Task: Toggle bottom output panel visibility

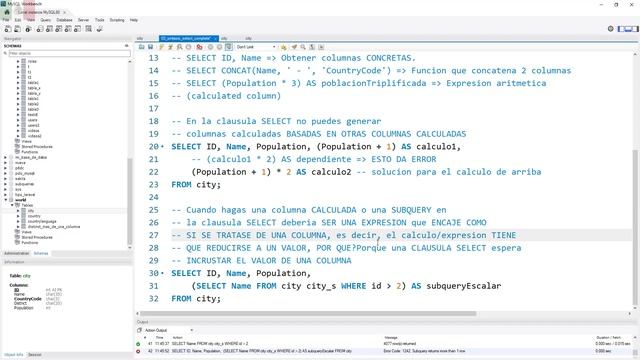Action: (628, 29)
